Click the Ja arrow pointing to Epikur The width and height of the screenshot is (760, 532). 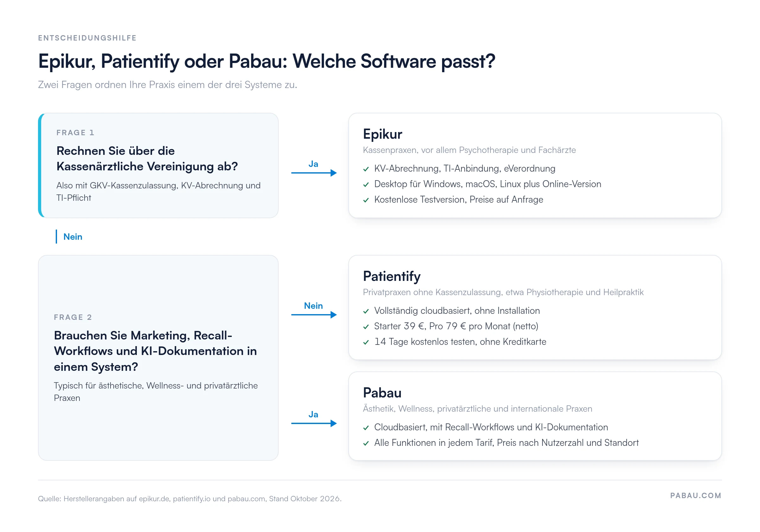[314, 173]
